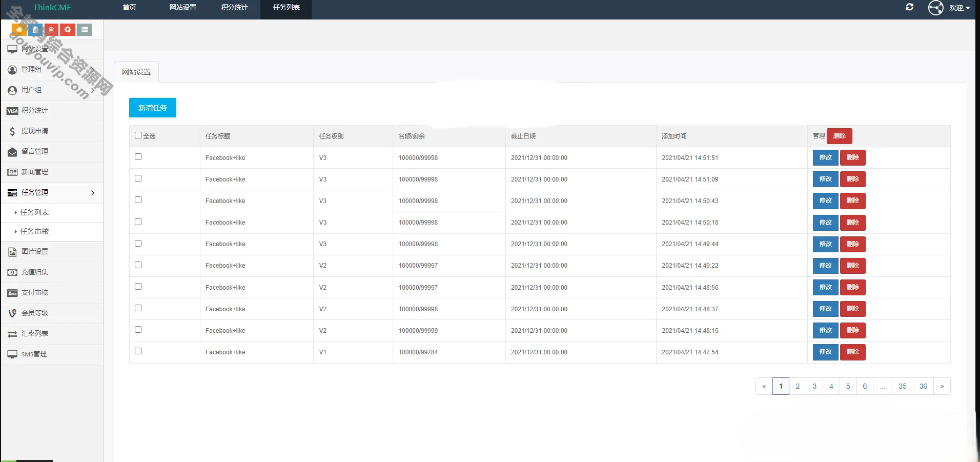Check the row added at 14:50:43
The height and width of the screenshot is (462, 980).
click(138, 200)
